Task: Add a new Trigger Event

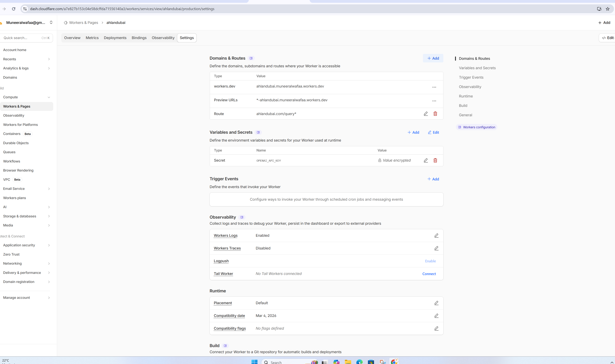Action: (x=433, y=179)
